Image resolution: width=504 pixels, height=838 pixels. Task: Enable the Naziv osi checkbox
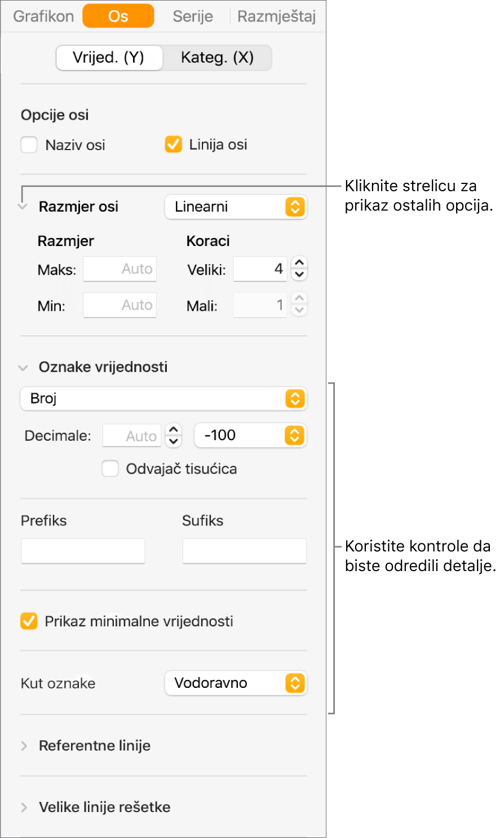(x=29, y=145)
